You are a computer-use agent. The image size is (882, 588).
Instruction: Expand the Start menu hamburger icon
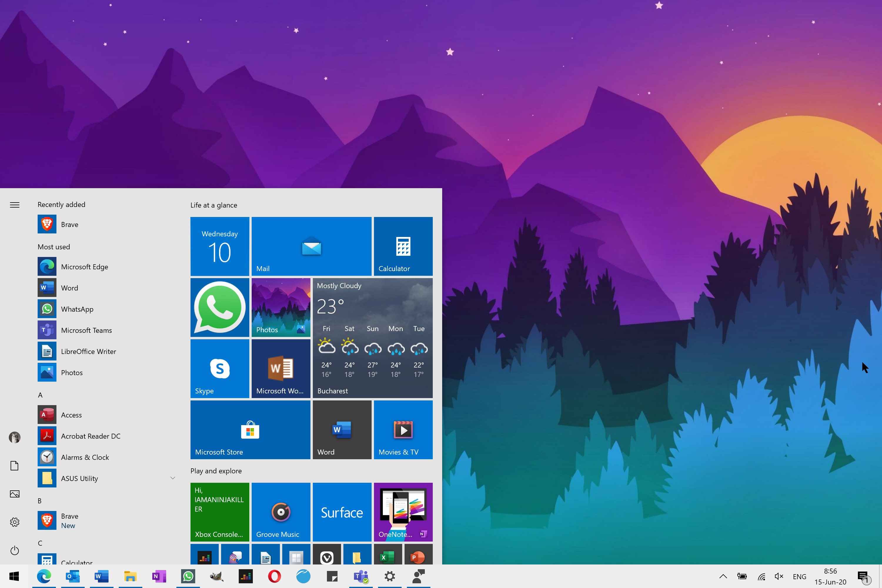pyautogui.click(x=14, y=205)
